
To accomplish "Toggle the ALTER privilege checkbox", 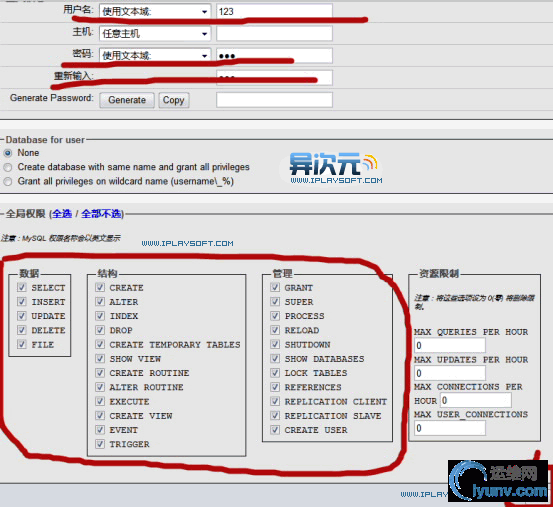I will (x=100, y=301).
